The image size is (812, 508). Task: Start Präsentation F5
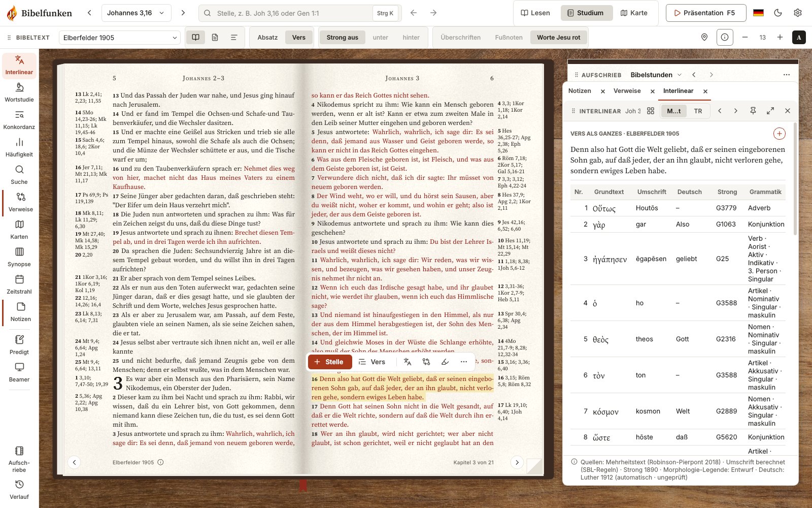706,13
